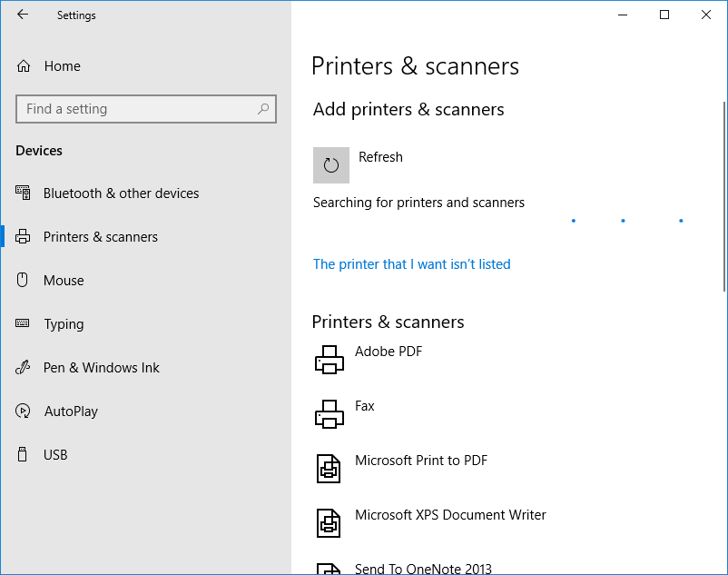Click the Microsoft XPS Document Writer icon
728x575 pixels.
(330, 523)
